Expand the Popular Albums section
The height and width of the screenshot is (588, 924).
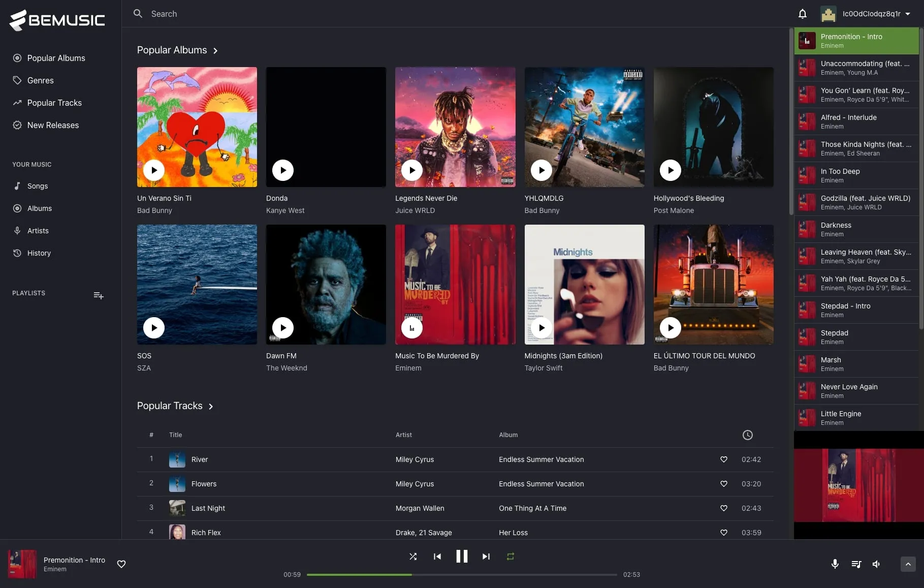pyautogui.click(x=215, y=50)
